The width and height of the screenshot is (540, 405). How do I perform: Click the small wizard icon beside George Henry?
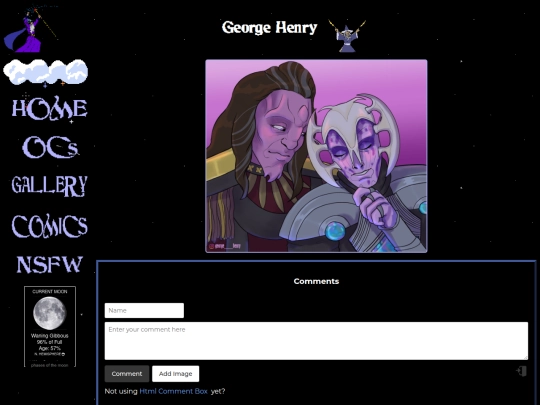tap(347, 36)
